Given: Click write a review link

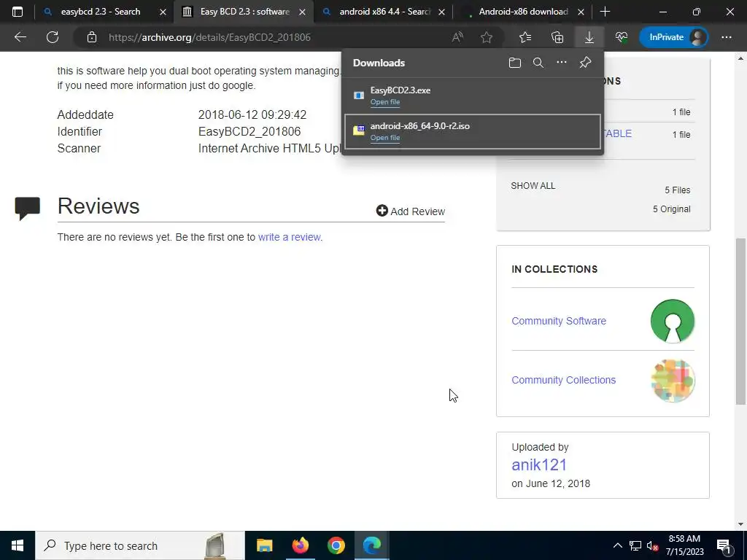Looking at the screenshot, I should (x=290, y=237).
